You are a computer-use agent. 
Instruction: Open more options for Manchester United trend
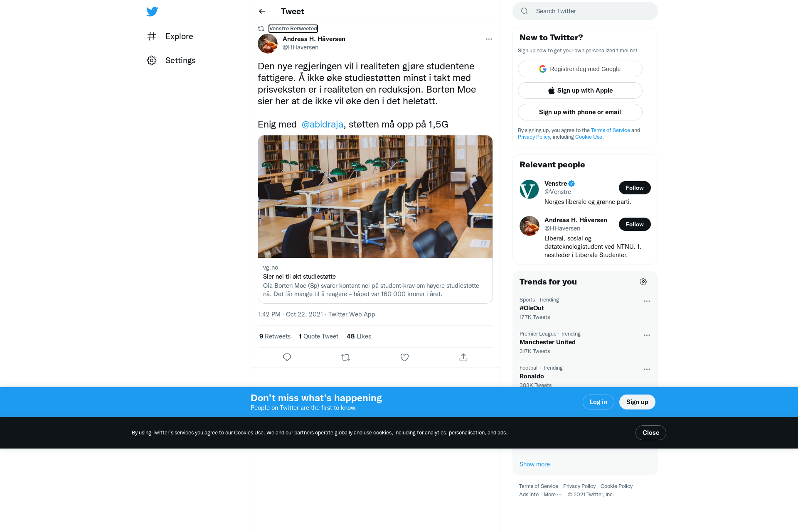647,335
